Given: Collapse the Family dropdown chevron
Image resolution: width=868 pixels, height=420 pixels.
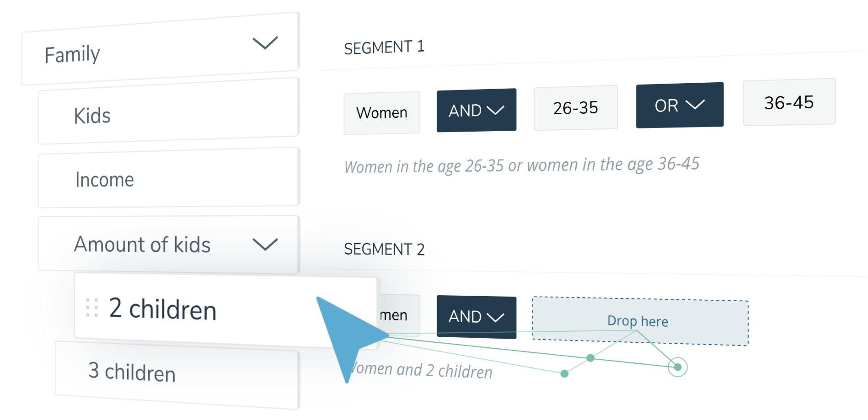Looking at the screenshot, I should pos(265,43).
